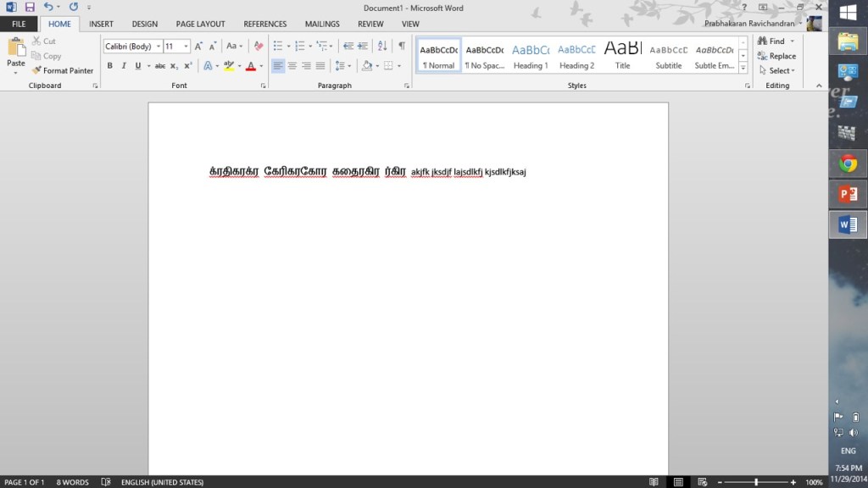
Task: Expand the Styles gallery more arrow
Action: point(743,68)
